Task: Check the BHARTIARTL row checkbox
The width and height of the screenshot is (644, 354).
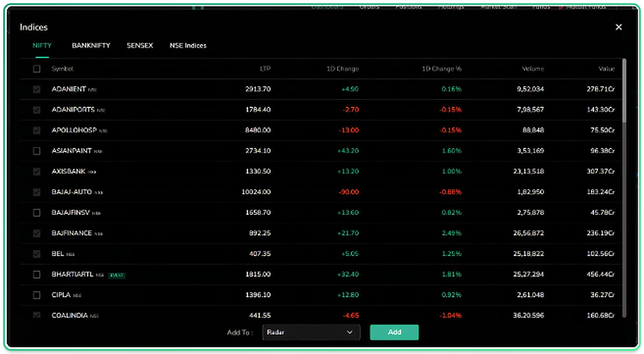Action: (x=37, y=275)
